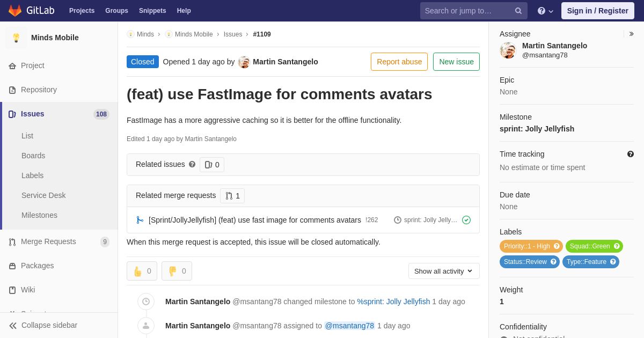Image resolution: width=644 pixels, height=338 pixels.
Task: Open the Repository sidebar section
Action: tap(39, 90)
